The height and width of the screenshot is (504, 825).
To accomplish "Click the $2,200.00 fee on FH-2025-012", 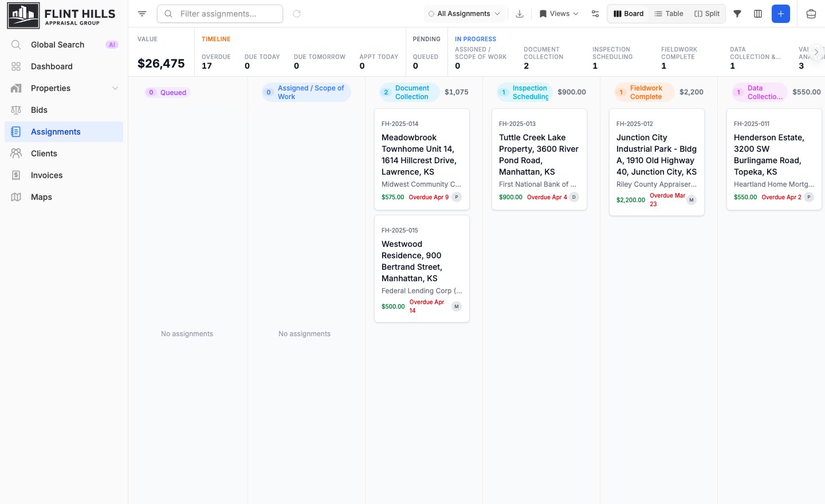I will (x=630, y=200).
